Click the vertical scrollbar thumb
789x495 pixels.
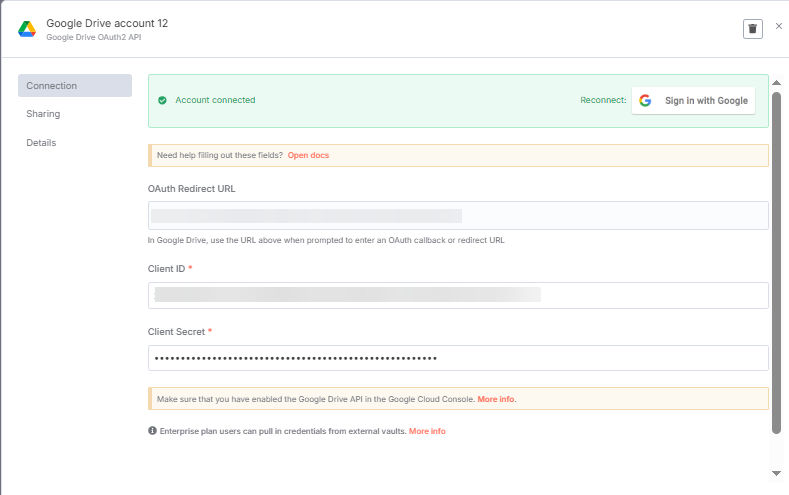tap(776, 262)
